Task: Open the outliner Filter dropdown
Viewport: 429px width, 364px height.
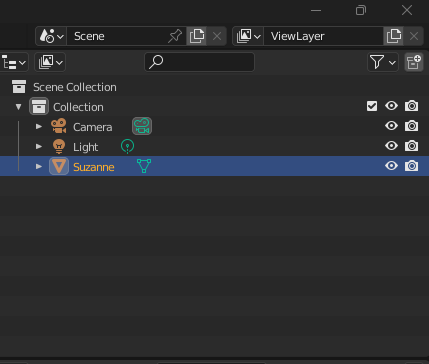Action: (x=383, y=62)
